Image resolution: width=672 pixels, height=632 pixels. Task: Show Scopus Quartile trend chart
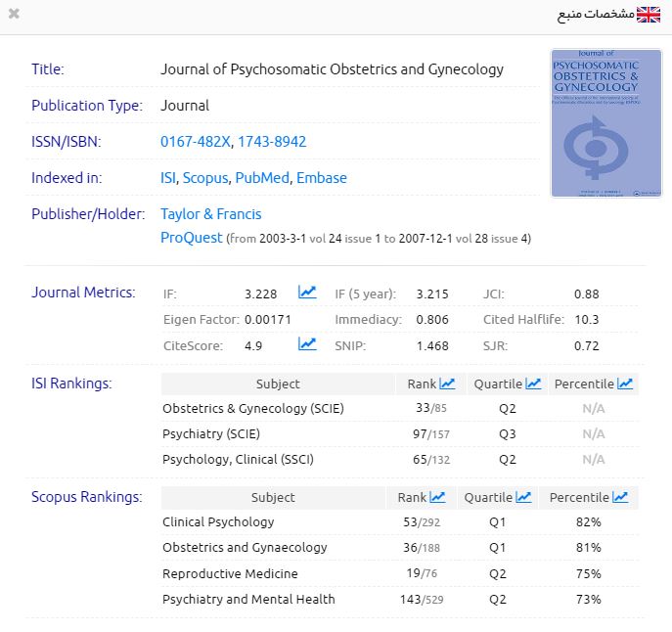[523, 497]
